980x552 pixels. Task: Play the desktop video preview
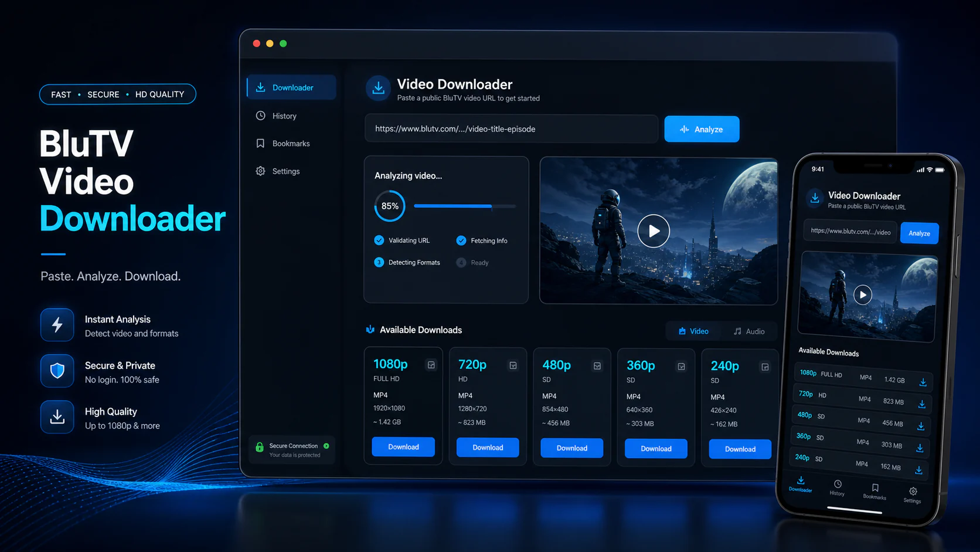coord(654,231)
